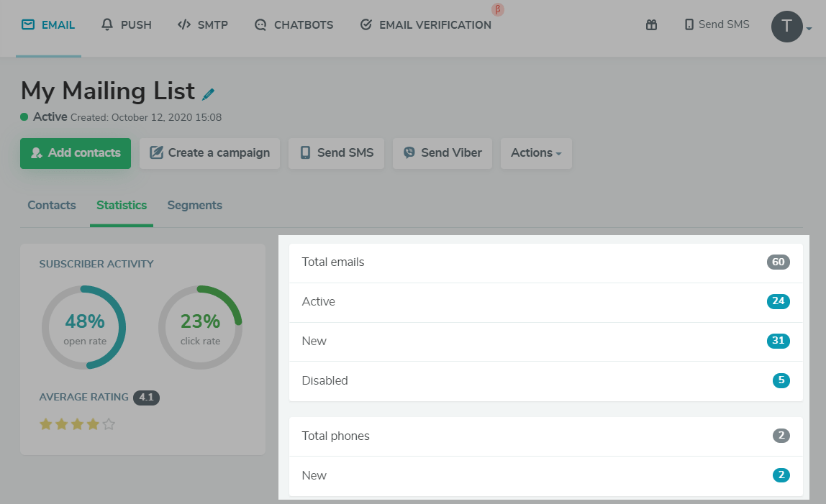Click the fifth empty rating star

coord(109,424)
